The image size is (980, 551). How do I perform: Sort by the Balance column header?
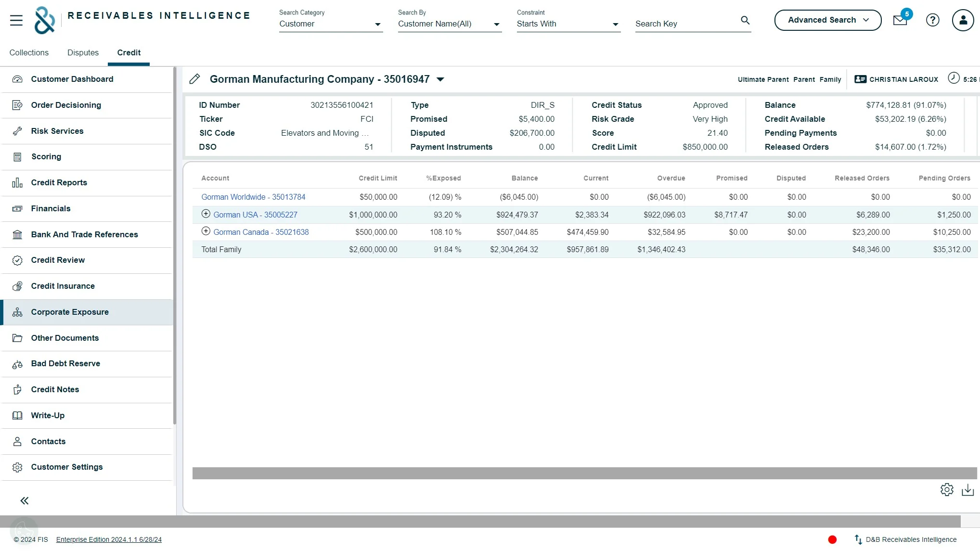[525, 178]
